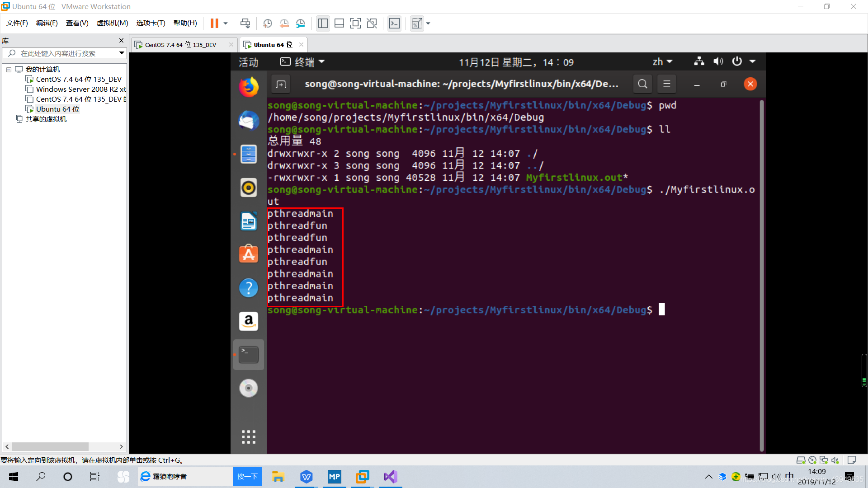Select 虚拟机 menu in VMware toolbar

112,23
